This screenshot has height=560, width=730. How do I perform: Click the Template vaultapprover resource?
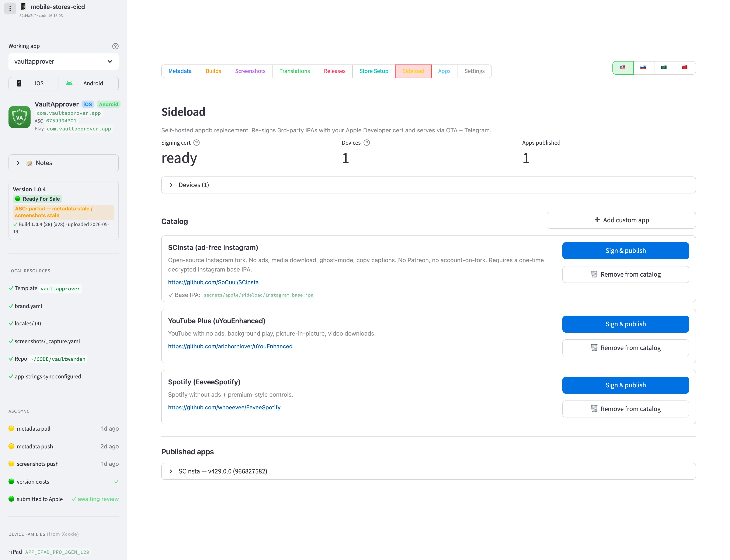pos(45,289)
